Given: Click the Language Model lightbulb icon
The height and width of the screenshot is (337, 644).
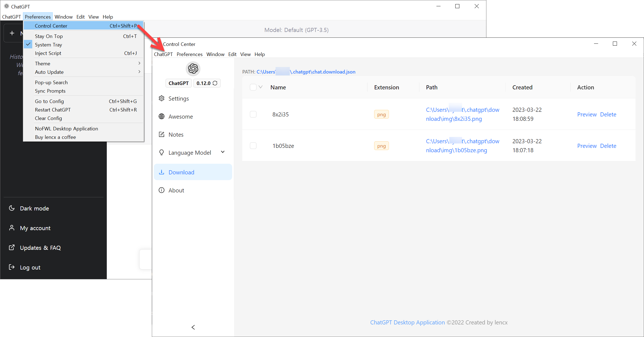Looking at the screenshot, I should 162,153.
